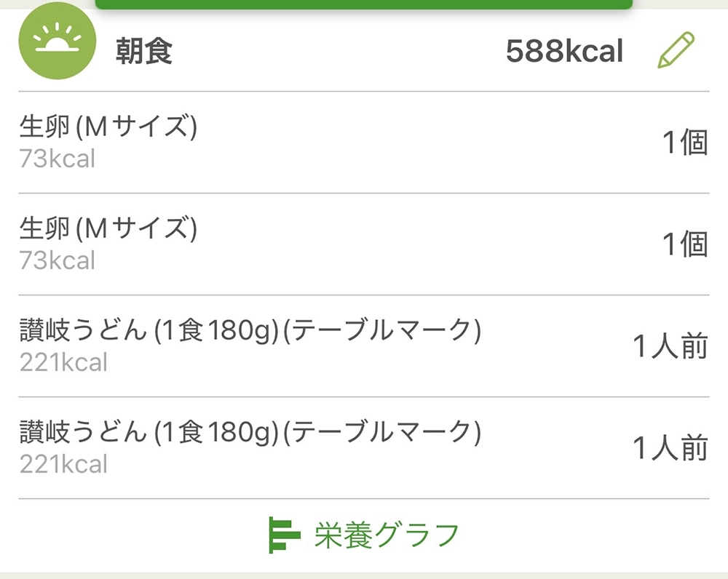This screenshot has width=728, height=579.
Task: Select the 朝食 meal heading
Action: (x=143, y=52)
